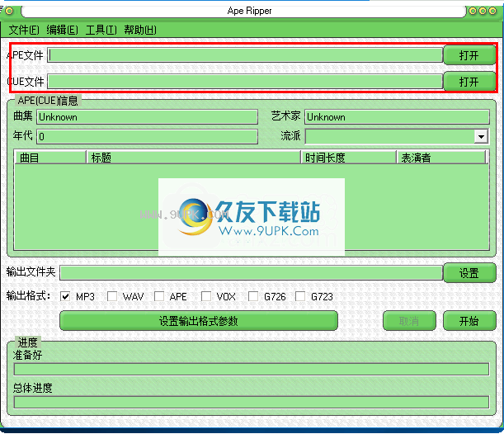Click the 设置输出格式参数 button

[199, 320]
